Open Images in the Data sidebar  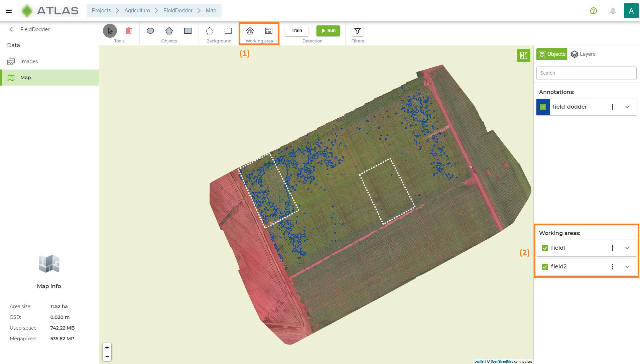49,62
